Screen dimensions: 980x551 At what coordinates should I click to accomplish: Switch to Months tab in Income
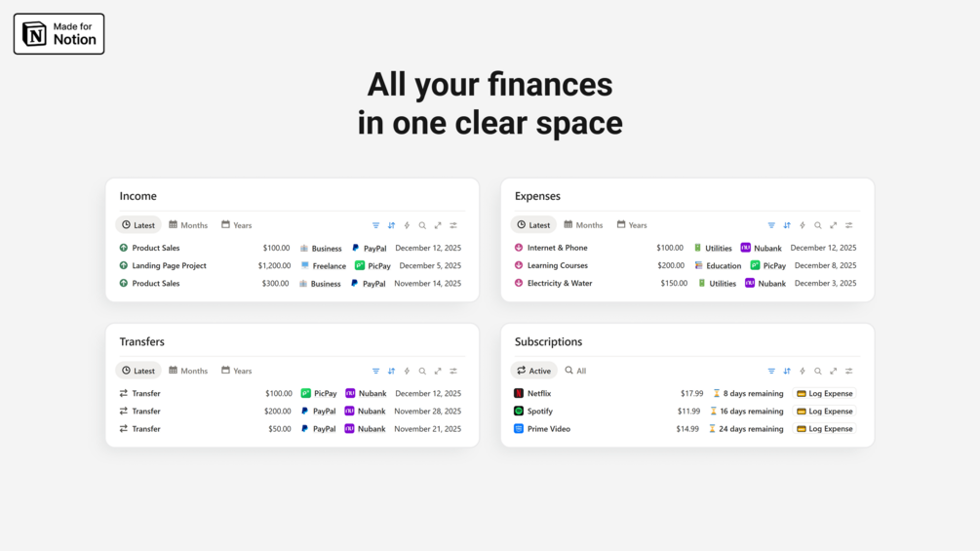pos(188,225)
